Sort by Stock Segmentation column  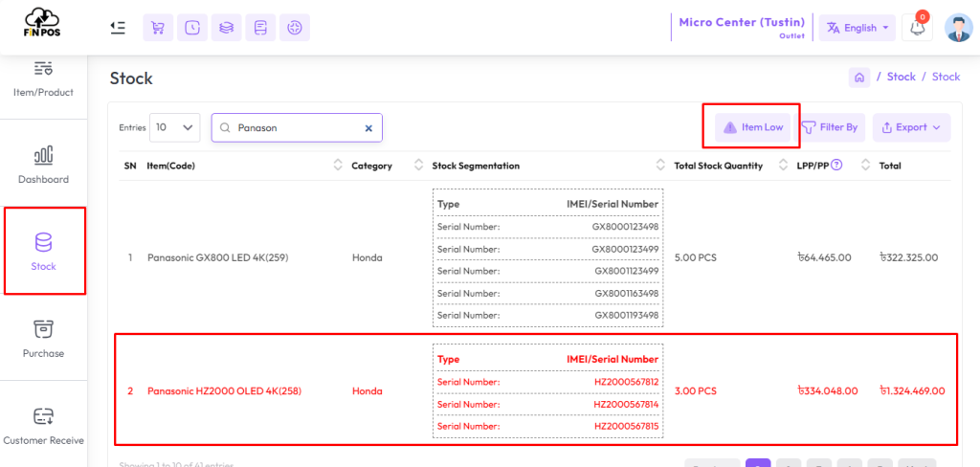tap(660, 166)
